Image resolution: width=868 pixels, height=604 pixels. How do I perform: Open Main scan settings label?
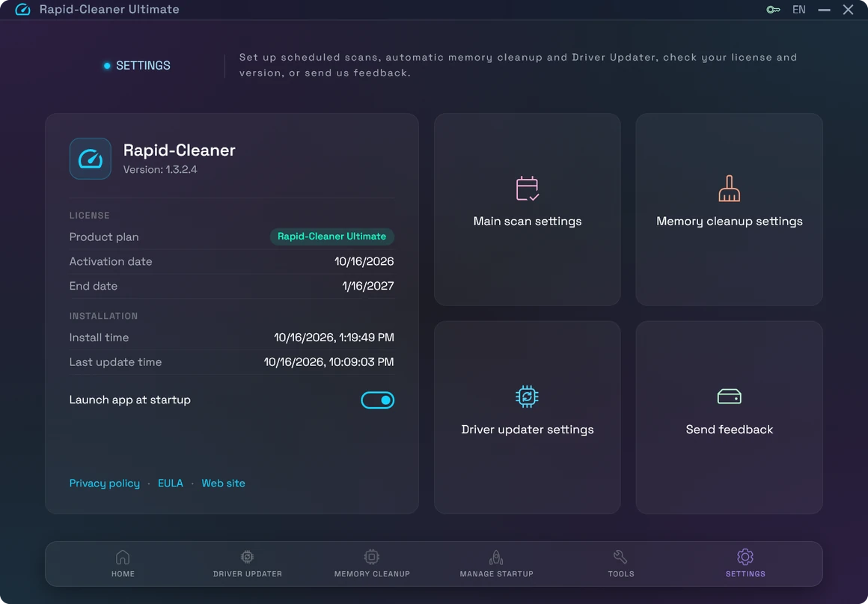coord(527,222)
